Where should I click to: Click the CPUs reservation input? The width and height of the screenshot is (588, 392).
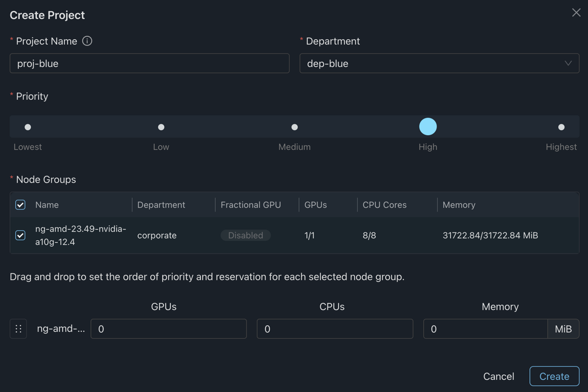[x=335, y=329]
